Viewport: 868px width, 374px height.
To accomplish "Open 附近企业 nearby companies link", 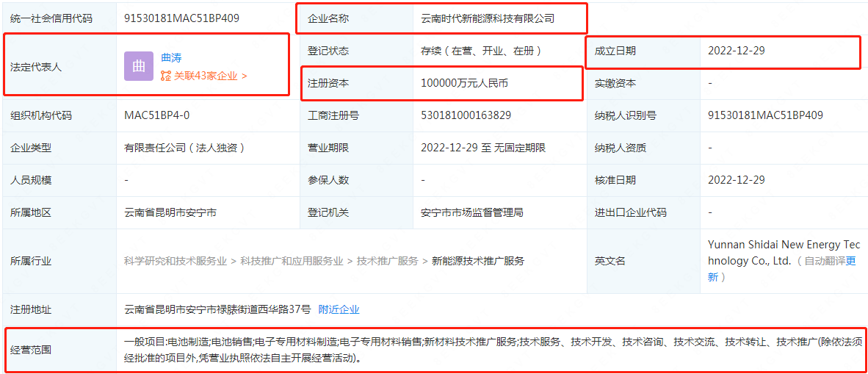I will click(x=339, y=309).
